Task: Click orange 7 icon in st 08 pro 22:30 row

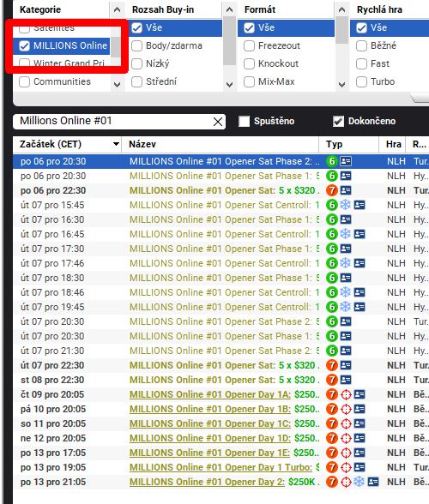Action: [x=332, y=380]
